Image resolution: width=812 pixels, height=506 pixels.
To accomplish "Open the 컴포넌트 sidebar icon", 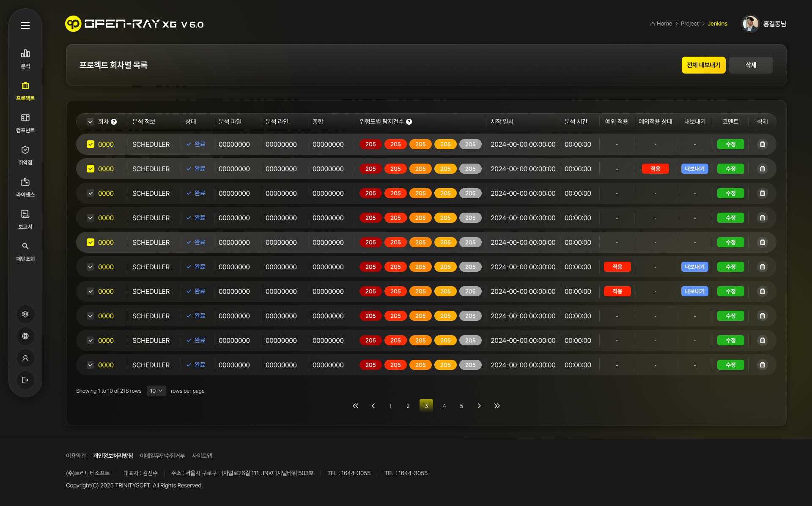I will coord(25,118).
